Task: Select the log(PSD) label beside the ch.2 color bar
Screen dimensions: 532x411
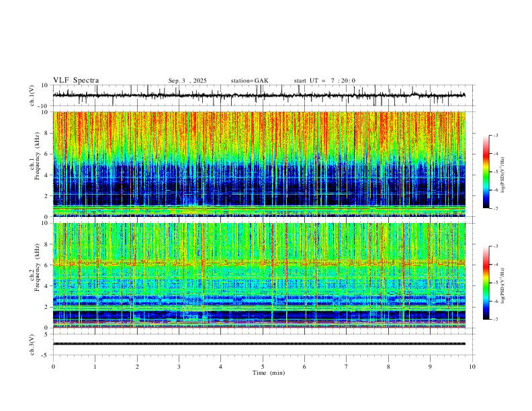Action: coord(502,285)
